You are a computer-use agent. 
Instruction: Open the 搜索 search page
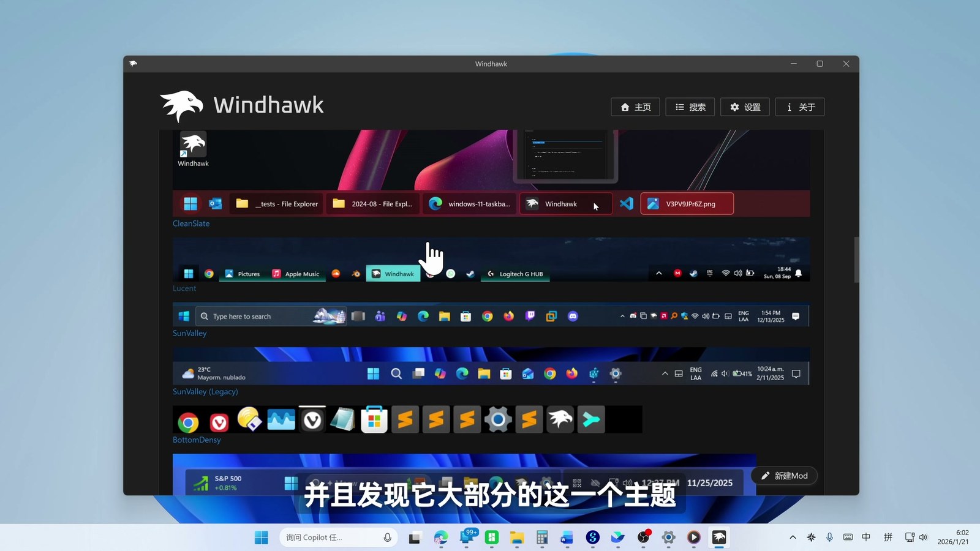coord(690,107)
